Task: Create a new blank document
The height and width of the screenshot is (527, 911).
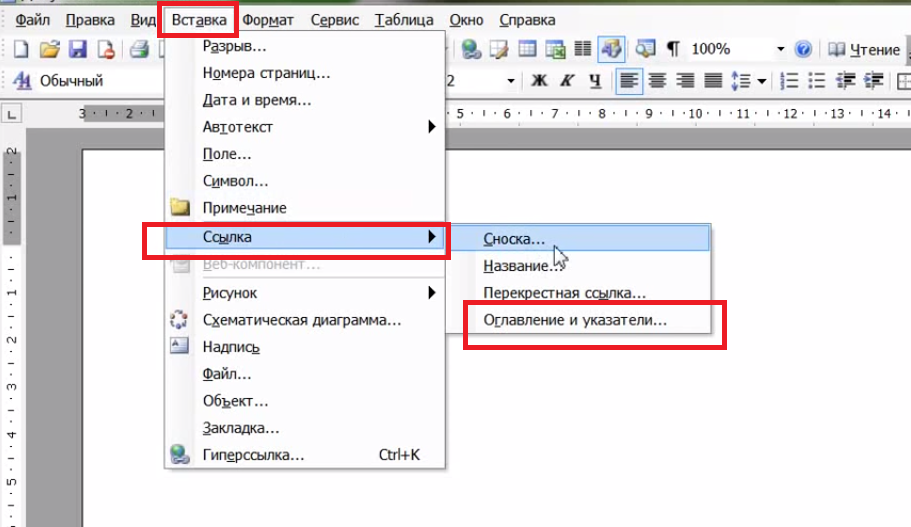Action: click(x=20, y=49)
